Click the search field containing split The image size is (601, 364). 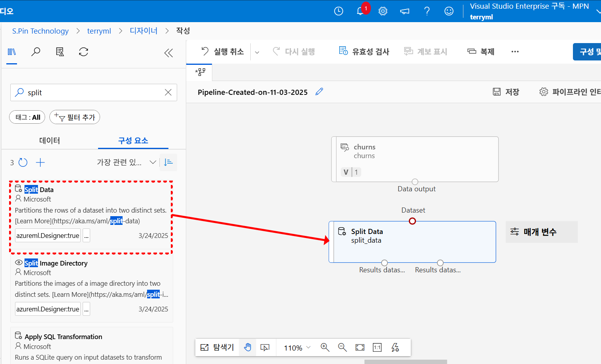94,92
